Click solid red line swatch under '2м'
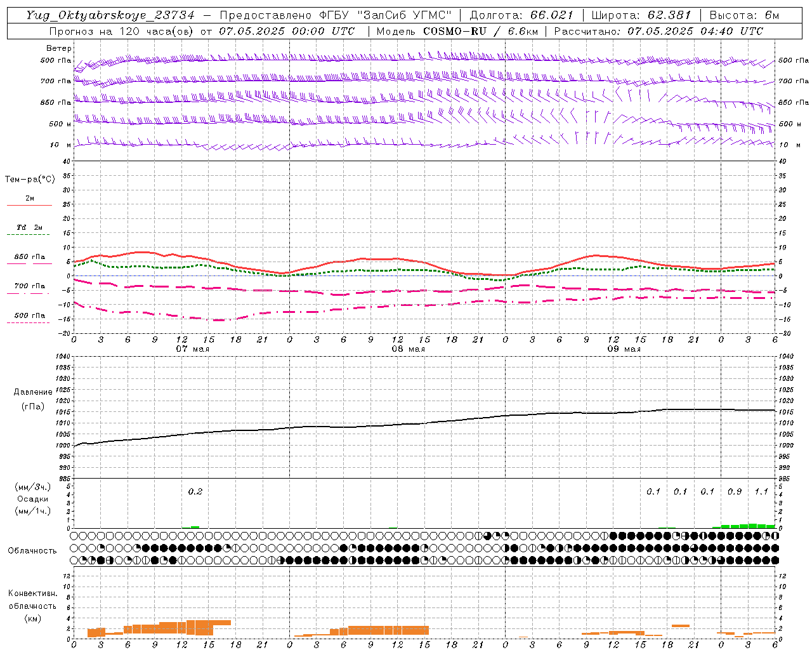The image size is (812, 650). [x=29, y=206]
